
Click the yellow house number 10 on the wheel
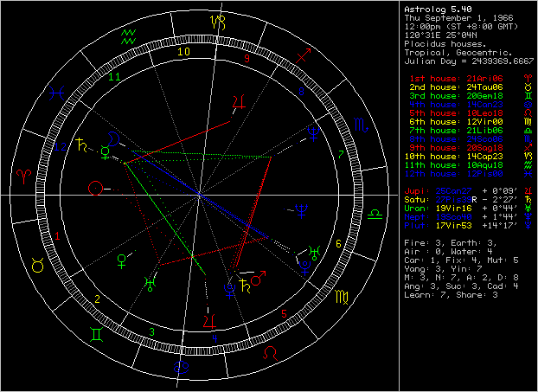[183, 51]
